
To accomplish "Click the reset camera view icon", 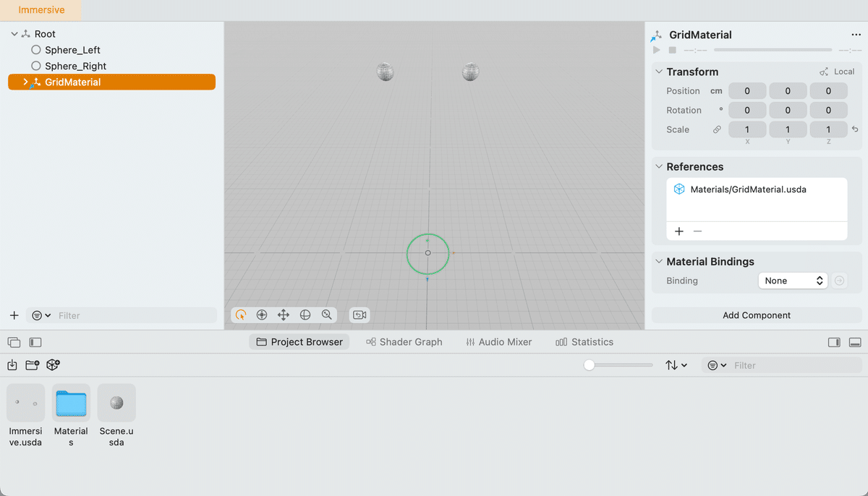I will 359,315.
